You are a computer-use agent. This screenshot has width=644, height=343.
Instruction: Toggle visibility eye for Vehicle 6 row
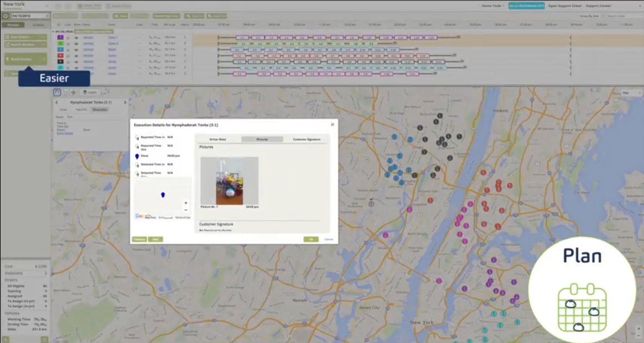[76, 68]
